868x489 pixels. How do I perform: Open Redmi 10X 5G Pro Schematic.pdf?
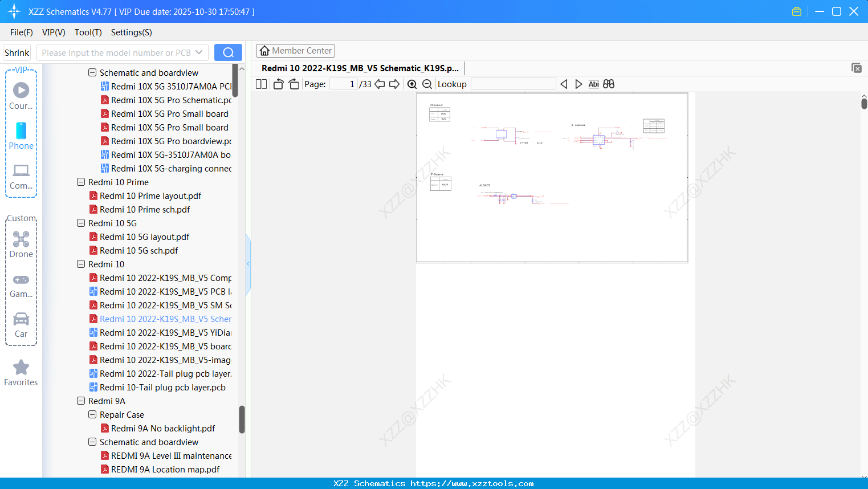(x=166, y=100)
